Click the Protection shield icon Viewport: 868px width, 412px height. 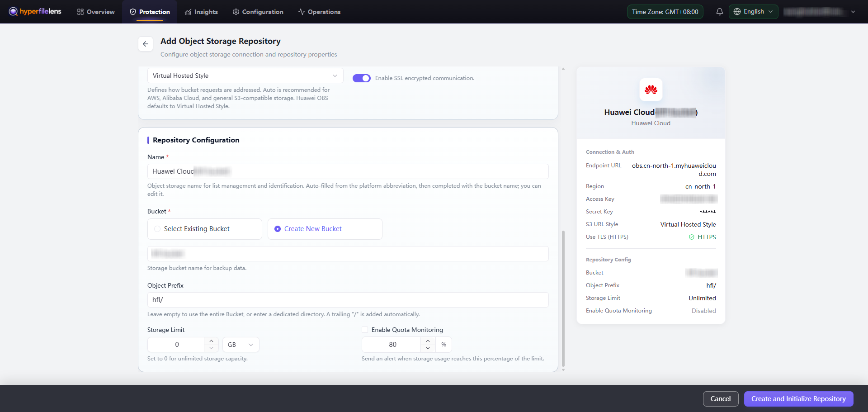pyautogui.click(x=133, y=12)
